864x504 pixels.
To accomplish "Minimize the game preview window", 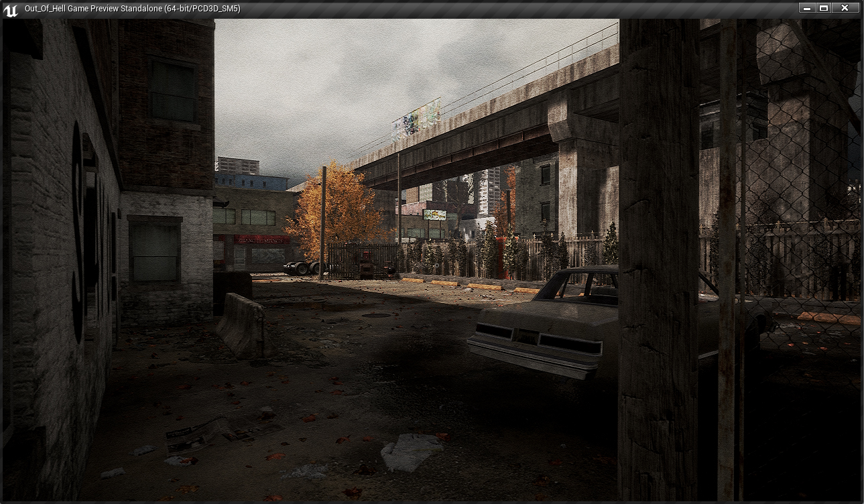I will tap(806, 8).
